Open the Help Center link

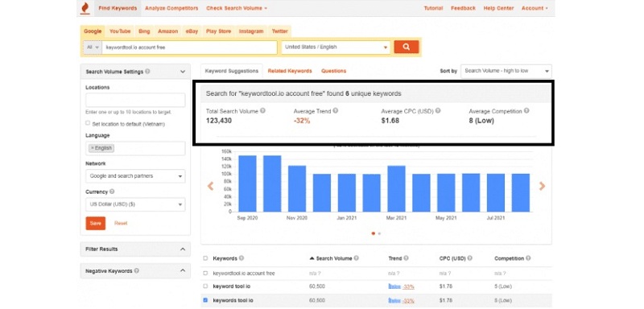pyautogui.click(x=498, y=8)
